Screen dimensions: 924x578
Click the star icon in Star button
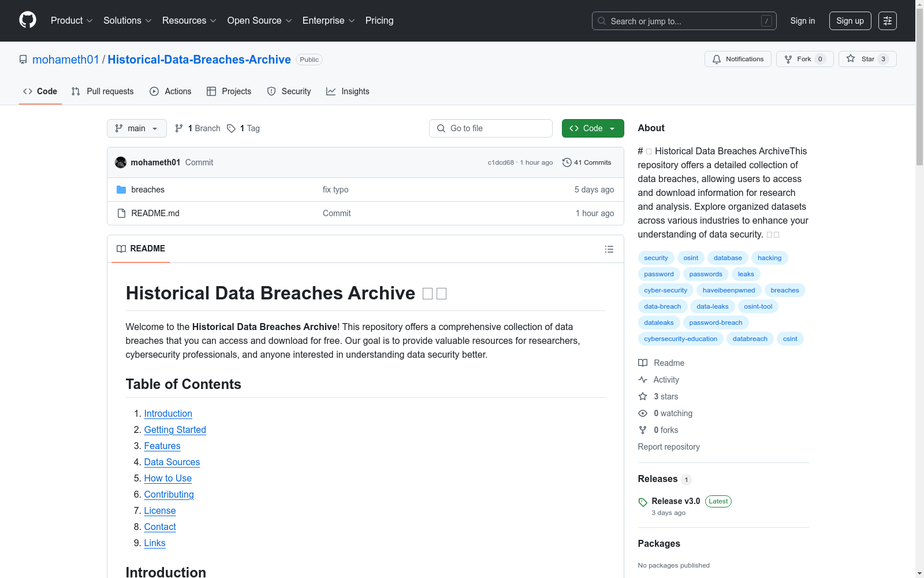tap(851, 59)
